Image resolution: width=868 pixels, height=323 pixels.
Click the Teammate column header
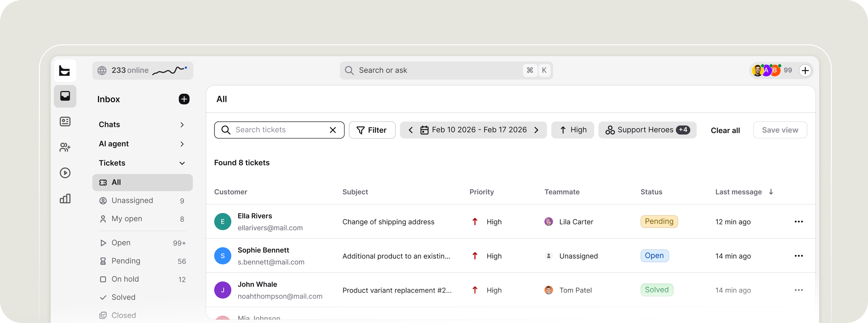click(562, 192)
